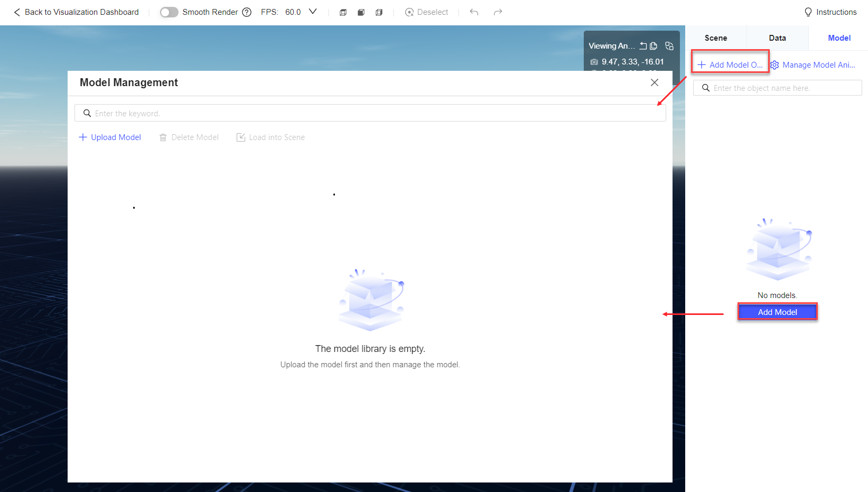Switch to the Data tab
The width and height of the screenshot is (868, 492).
coord(777,38)
